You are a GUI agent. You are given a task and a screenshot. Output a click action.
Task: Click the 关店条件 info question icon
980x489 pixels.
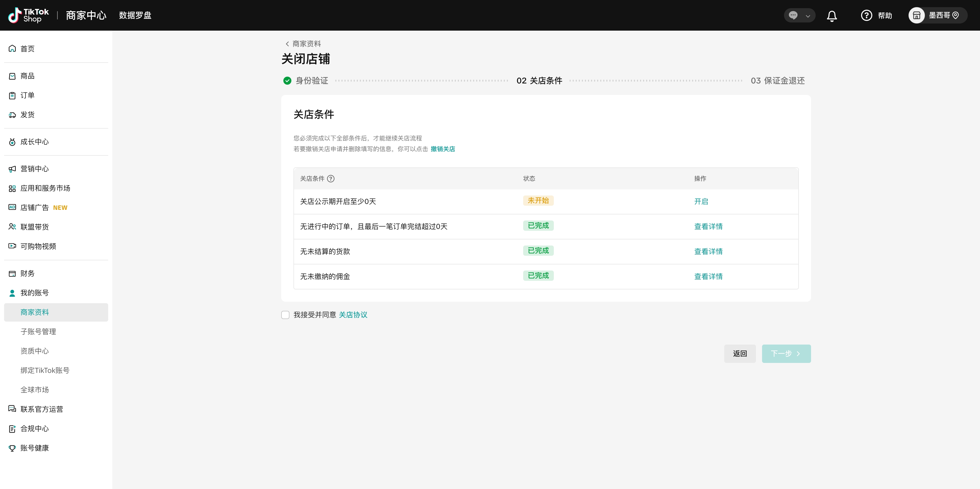330,178
